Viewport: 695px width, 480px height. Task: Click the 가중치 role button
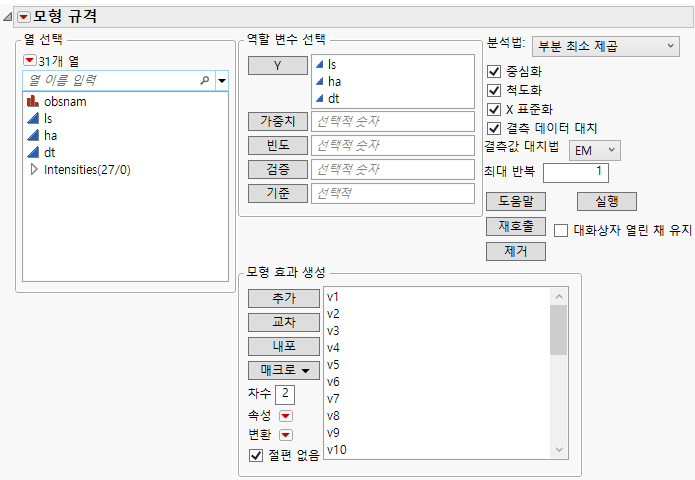click(x=277, y=121)
